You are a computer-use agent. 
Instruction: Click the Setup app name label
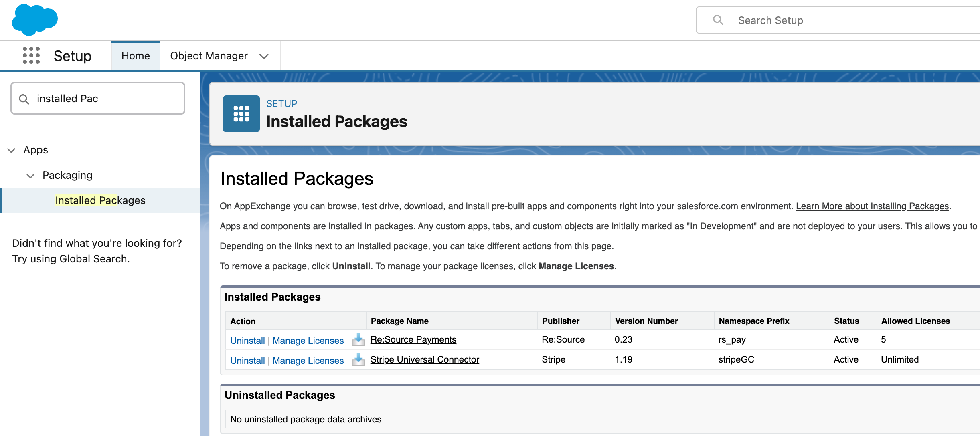point(73,56)
